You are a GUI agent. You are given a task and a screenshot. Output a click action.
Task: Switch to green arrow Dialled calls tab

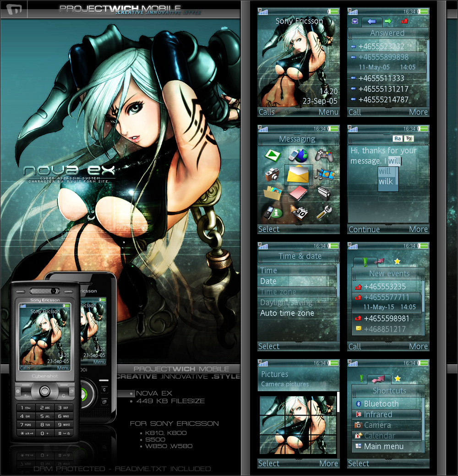coord(388,21)
